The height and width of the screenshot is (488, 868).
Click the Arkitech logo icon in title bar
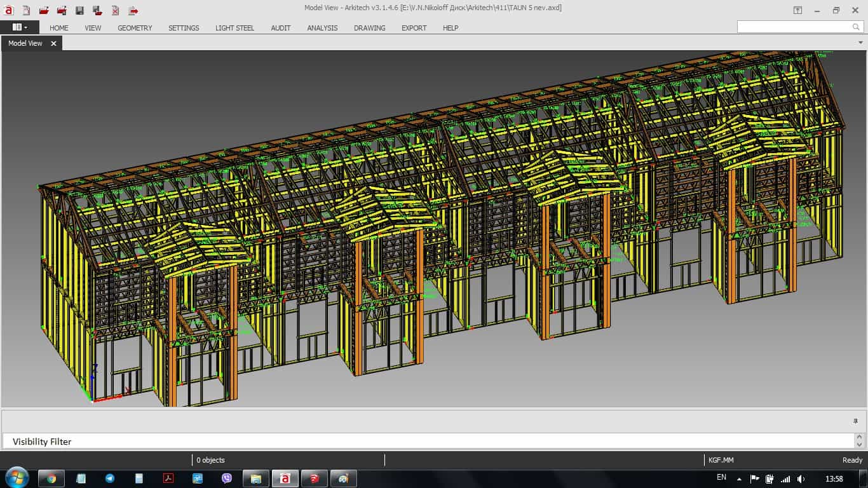(9, 10)
